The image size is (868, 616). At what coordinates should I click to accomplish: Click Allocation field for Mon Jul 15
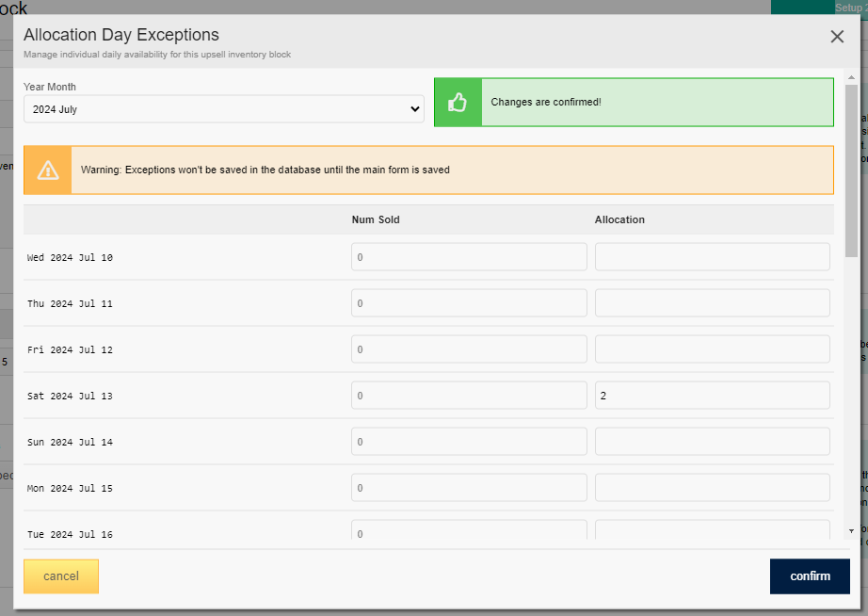click(x=713, y=488)
